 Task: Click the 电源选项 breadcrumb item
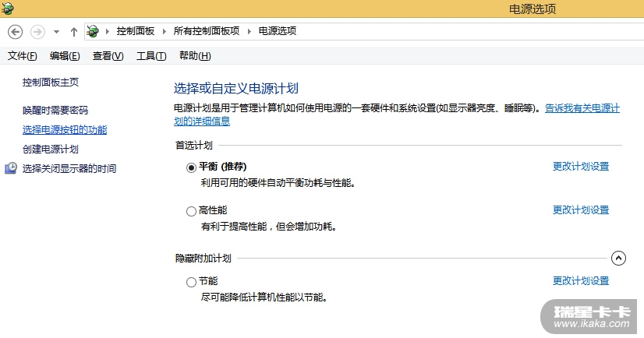[x=278, y=31]
